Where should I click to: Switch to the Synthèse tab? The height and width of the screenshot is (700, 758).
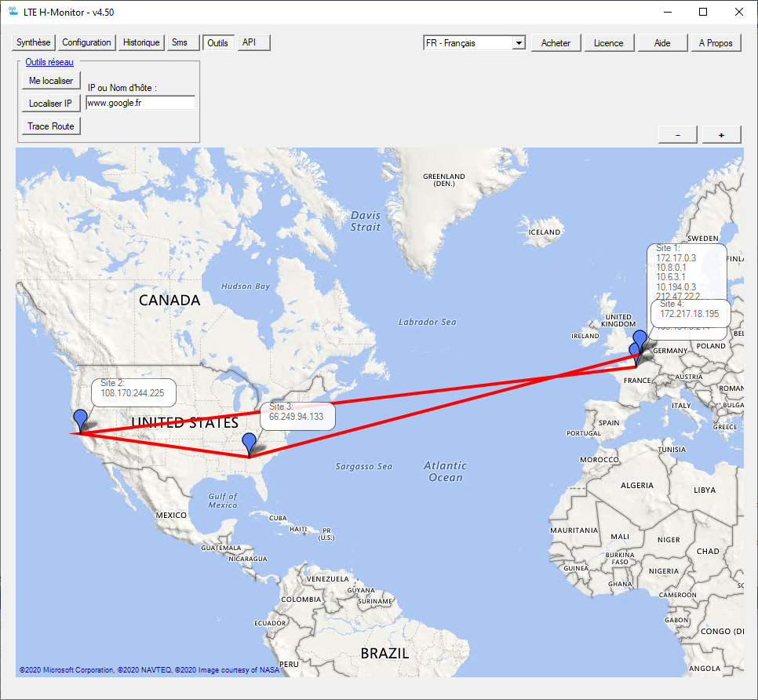tap(34, 42)
